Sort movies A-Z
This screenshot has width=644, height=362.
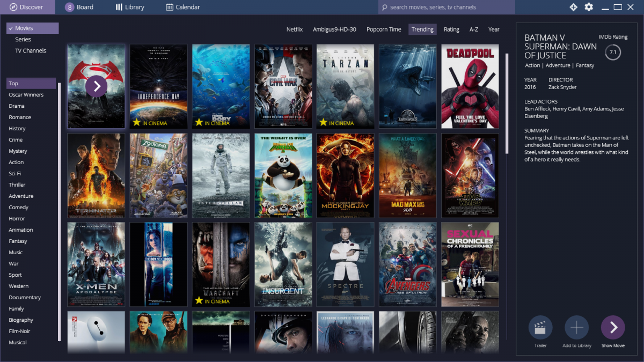(x=474, y=29)
